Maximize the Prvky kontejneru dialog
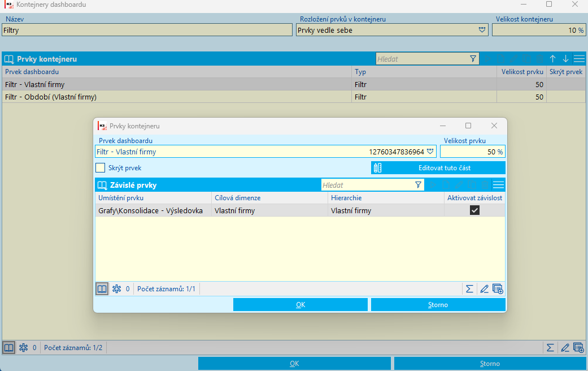Viewport: 588px width, 371px height. coord(468,126)
